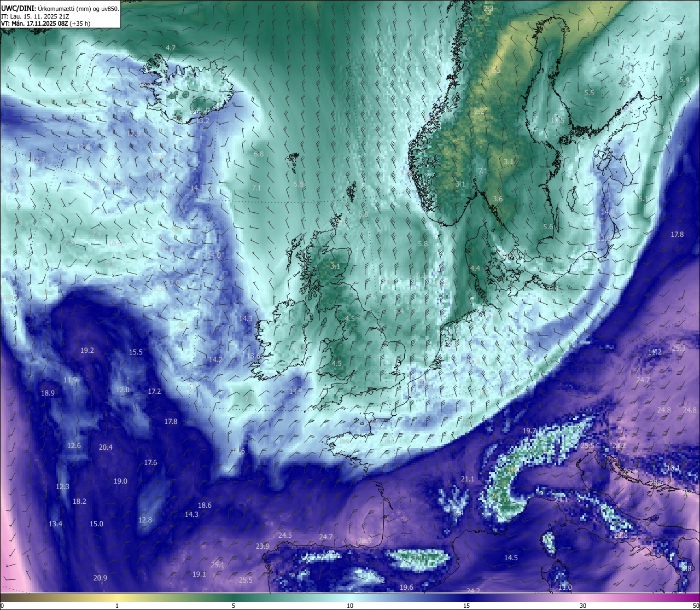The height and width of the screenshot is (610, 700).
Task: Click the 20.4 value on the map
Action: (x=106, y=448)
